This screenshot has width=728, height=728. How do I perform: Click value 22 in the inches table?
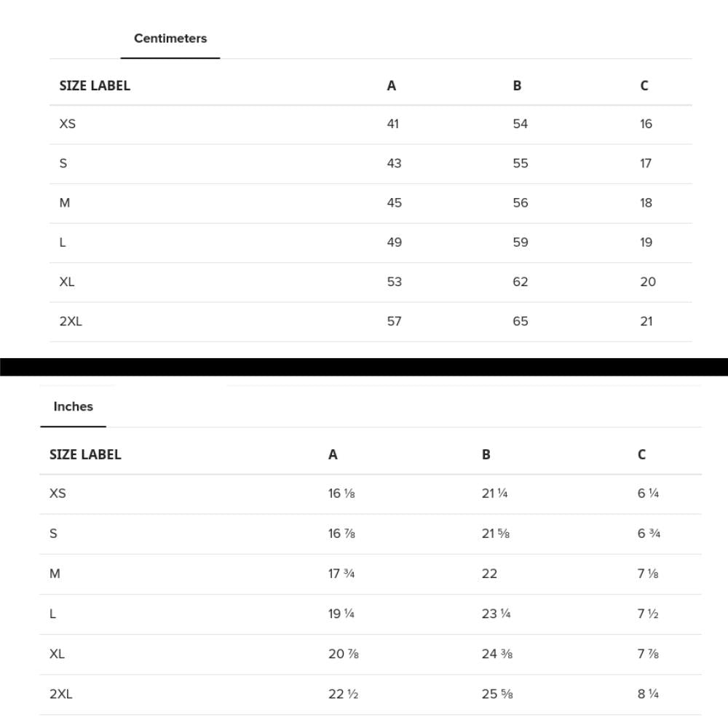[489, 574]
